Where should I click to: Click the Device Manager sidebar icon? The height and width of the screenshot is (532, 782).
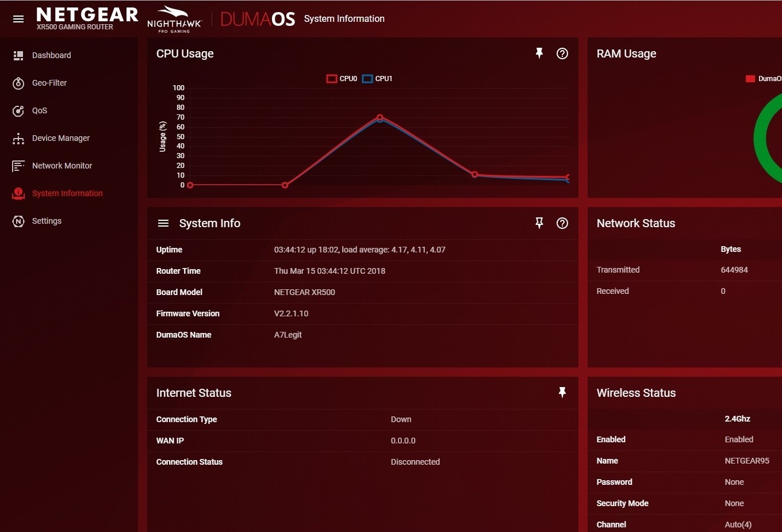(18, 138)
